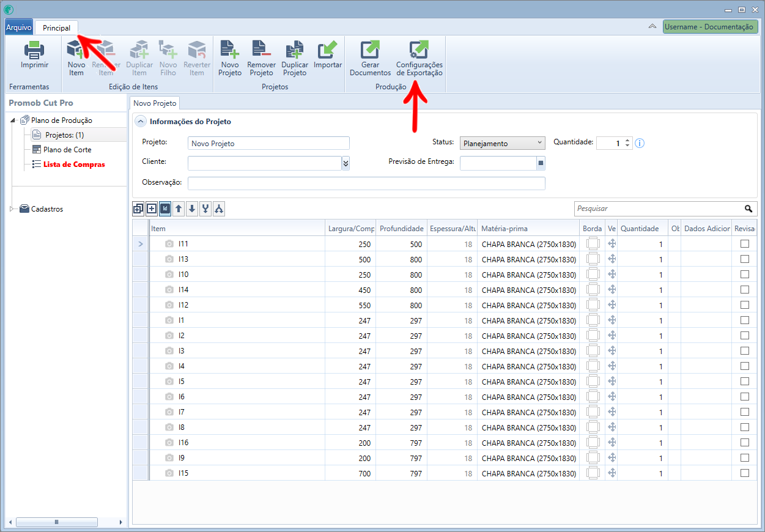
Task: Select Lista de Compras in the tree
Action: [74, 164]
